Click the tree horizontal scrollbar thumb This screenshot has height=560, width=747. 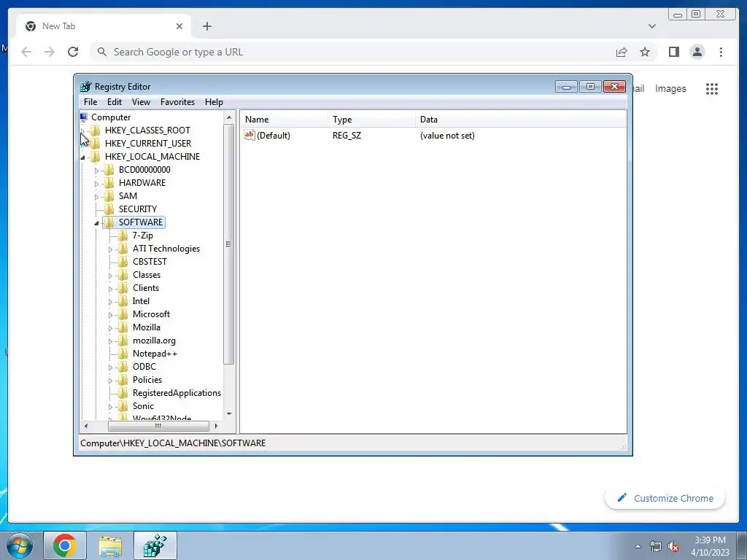click(x=158, y=426)
